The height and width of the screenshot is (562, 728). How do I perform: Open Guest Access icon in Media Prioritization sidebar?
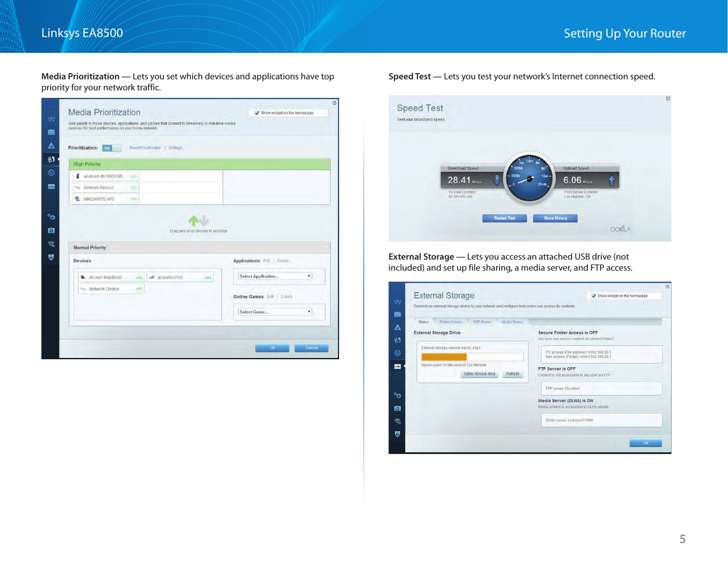click(51, 132)
